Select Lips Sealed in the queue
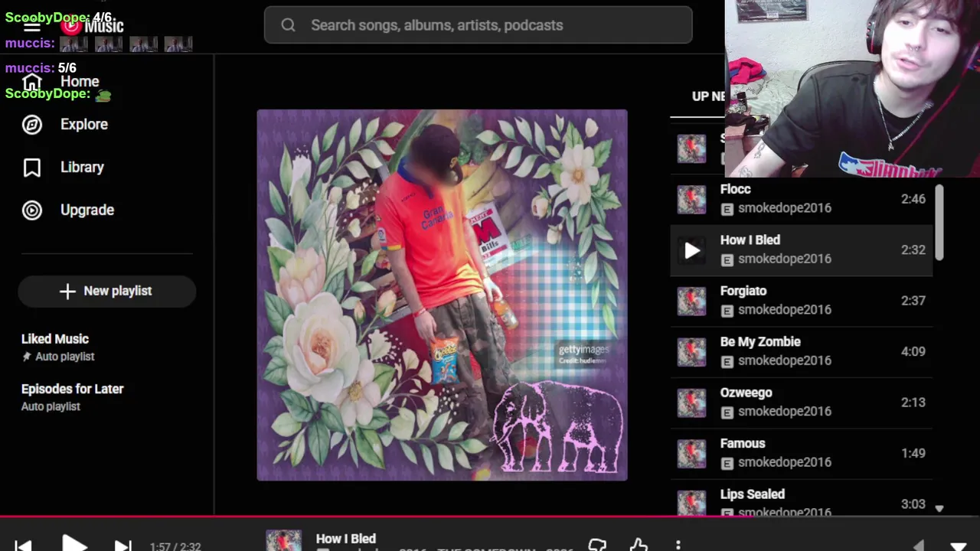The image size is (980, 551). click(801, 500)
